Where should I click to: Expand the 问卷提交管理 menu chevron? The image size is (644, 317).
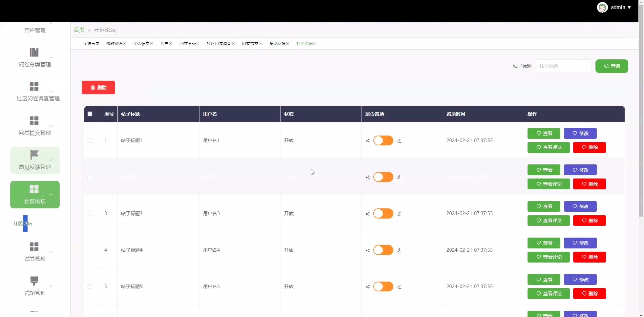click(x=51, y=126)
